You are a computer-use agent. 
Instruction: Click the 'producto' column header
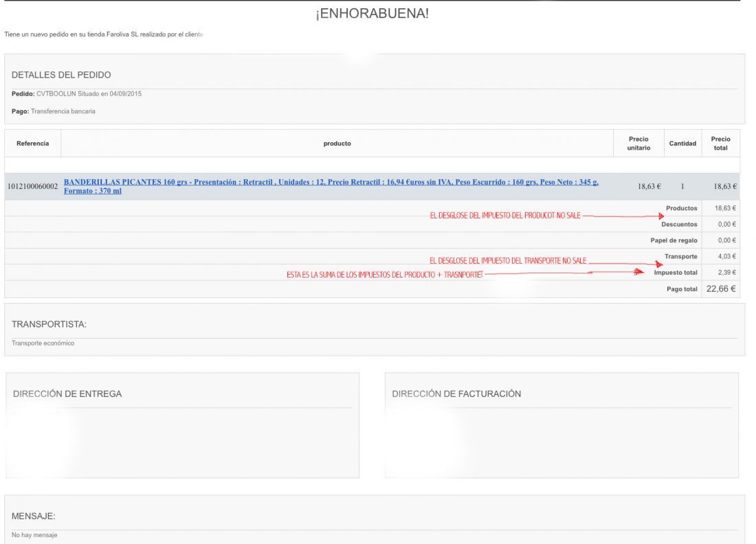click(337, 144)
